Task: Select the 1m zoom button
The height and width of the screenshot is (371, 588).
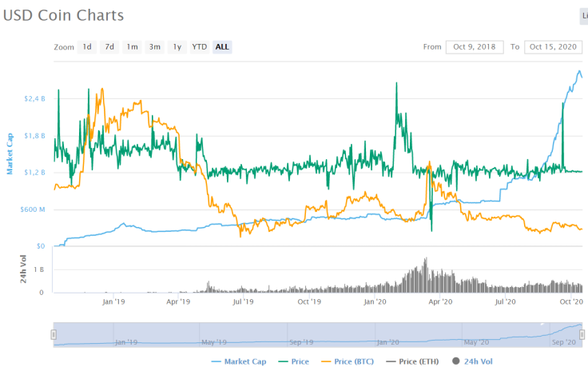Action: click(x=132, y=47)
